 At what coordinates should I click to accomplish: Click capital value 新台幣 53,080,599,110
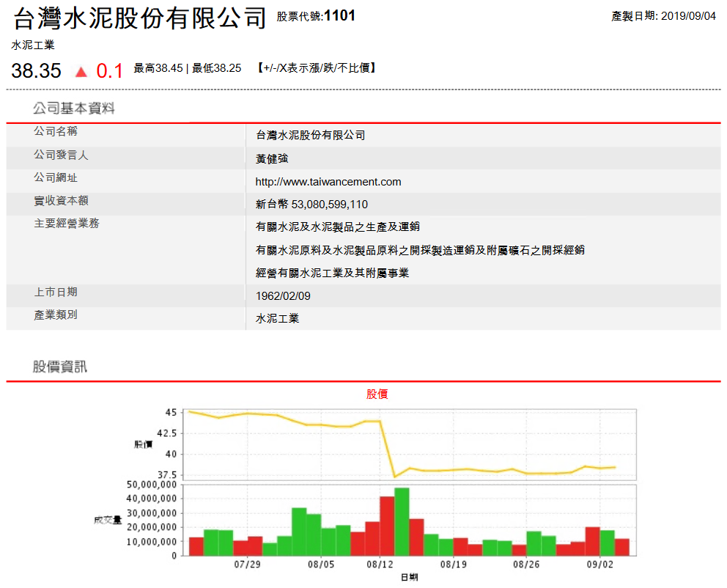[311, 205]
